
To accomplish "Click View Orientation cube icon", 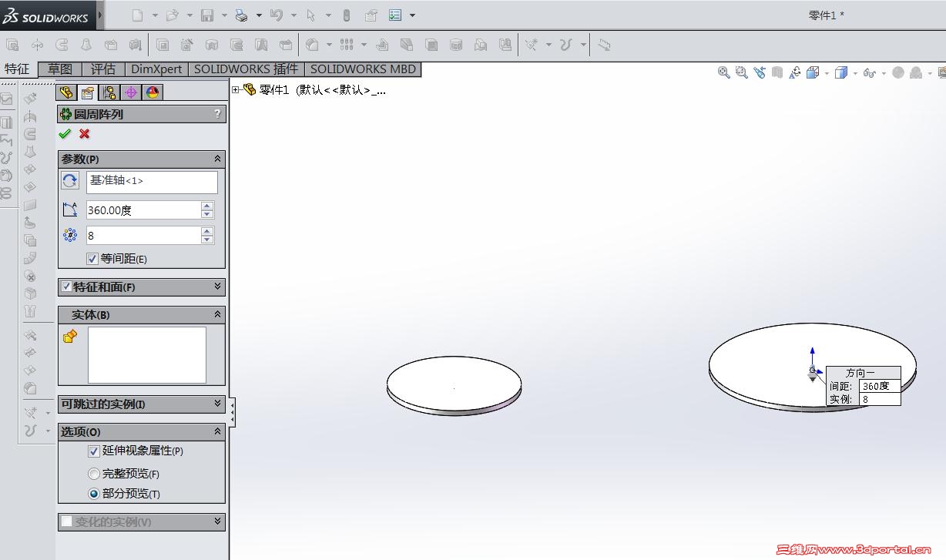I will point(813,72).
